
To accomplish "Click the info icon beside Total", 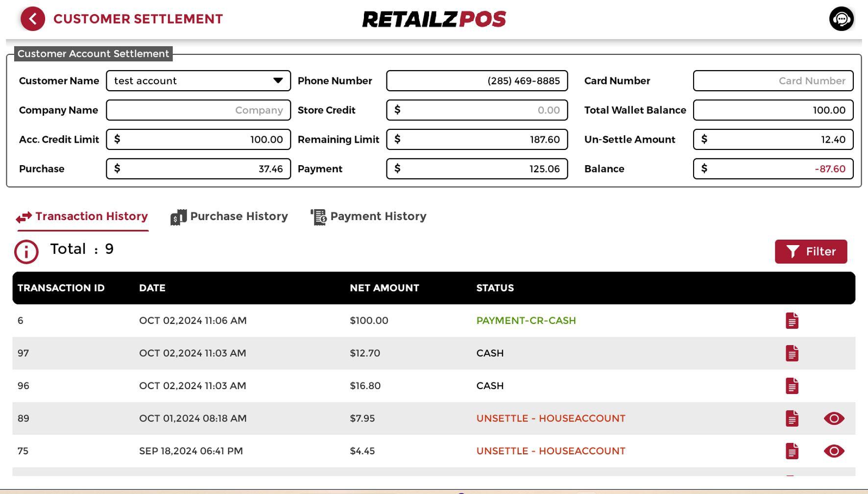I will click(26, 252).
